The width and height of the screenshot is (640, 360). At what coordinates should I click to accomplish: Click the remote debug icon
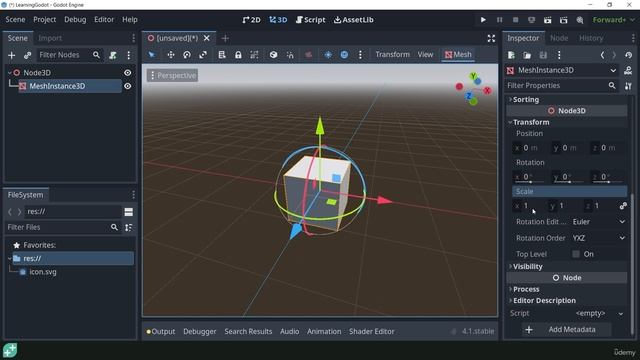pyautogui.click(x=531, y=20)
